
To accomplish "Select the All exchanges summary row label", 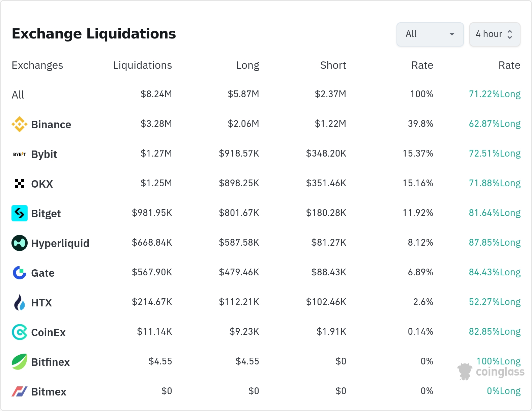I will click(x=18, y=95).
